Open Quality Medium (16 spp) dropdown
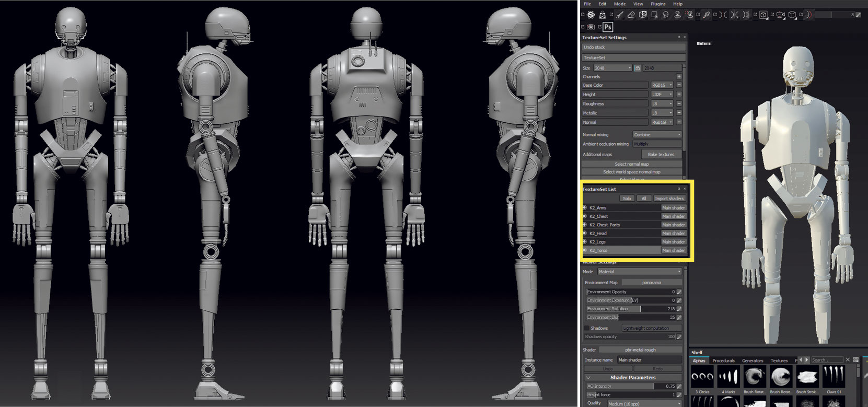The image size is (868, 407). coord(644,403)
